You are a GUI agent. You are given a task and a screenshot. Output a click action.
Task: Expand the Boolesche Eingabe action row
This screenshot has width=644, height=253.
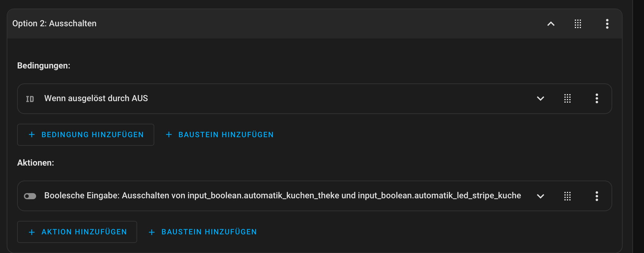(x=540, y=196)
